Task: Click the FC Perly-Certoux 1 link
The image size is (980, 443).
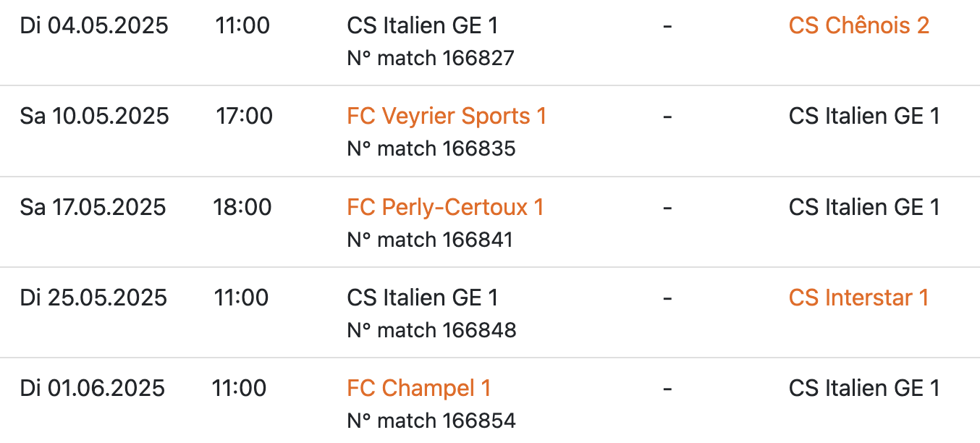Action: [445, 208]
